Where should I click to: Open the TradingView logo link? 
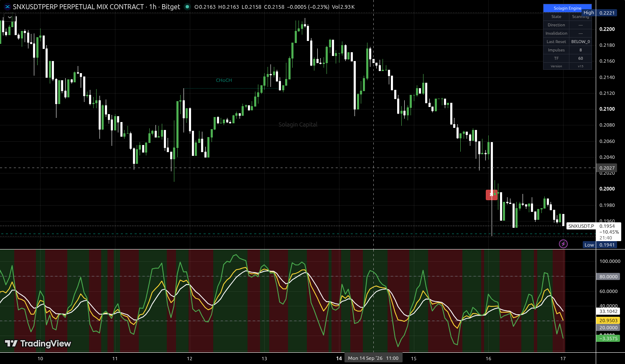click(38, 344)
